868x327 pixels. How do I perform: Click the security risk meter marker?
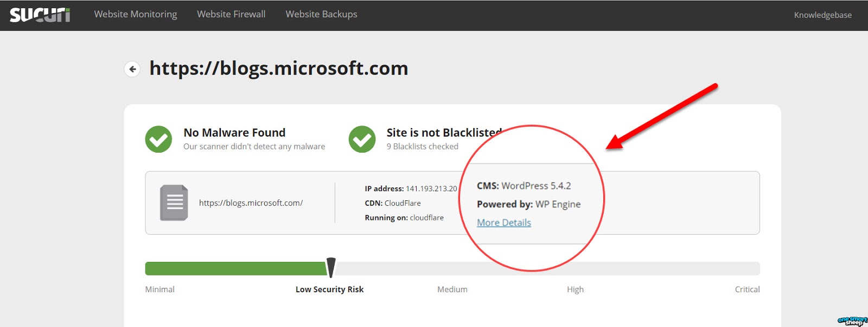[x=331, y=267]
